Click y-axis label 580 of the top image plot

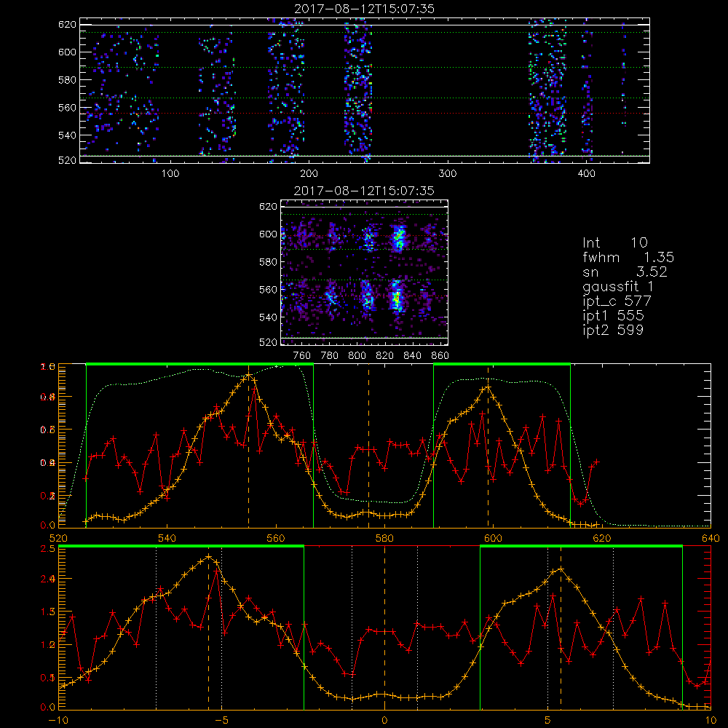click(x=67, y=80)
